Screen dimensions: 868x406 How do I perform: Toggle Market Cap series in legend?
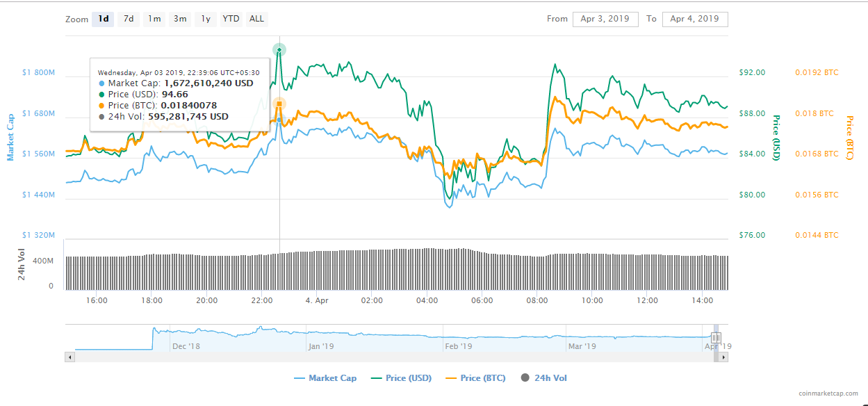[325, 378]
